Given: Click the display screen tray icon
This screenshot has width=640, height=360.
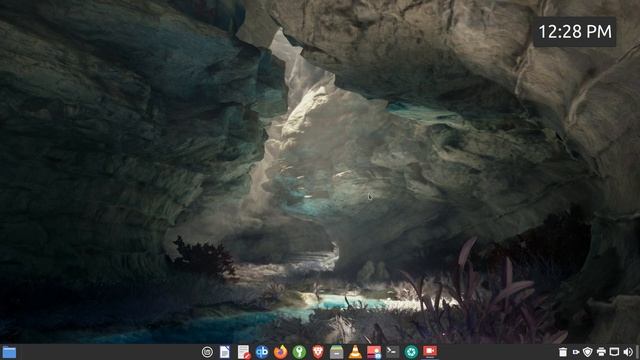Looking at the screenshot, I should click(614, 352).
